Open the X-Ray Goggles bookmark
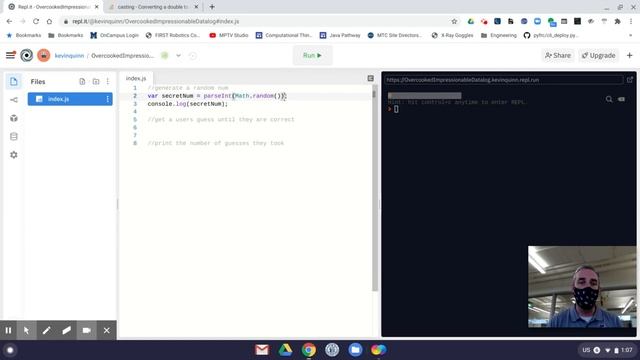Image resolution: width=640 pixels, height=360 pixels. pyautogui.click(x=452, y=36)
